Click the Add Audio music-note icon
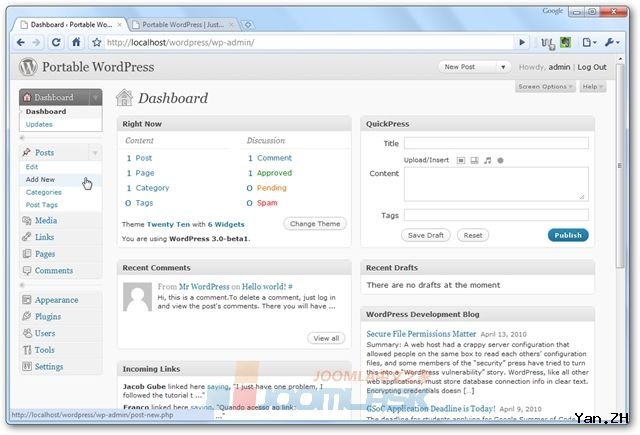 pos(487,160)
